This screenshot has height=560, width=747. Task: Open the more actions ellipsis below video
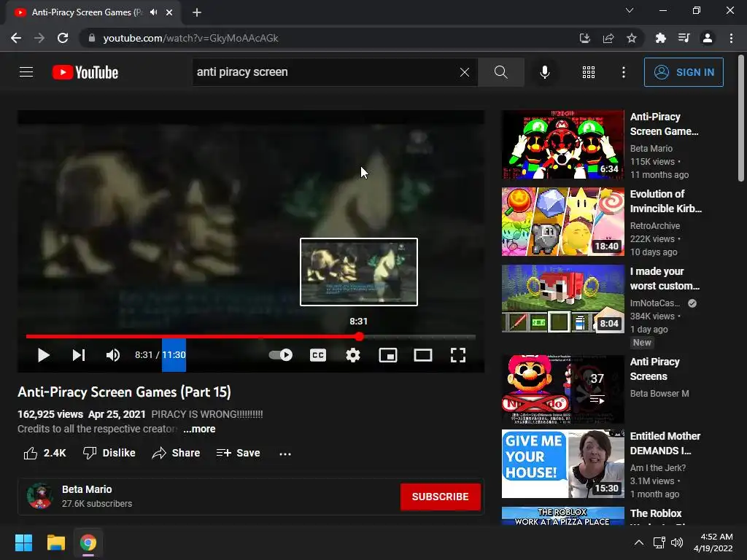[285, 454]
